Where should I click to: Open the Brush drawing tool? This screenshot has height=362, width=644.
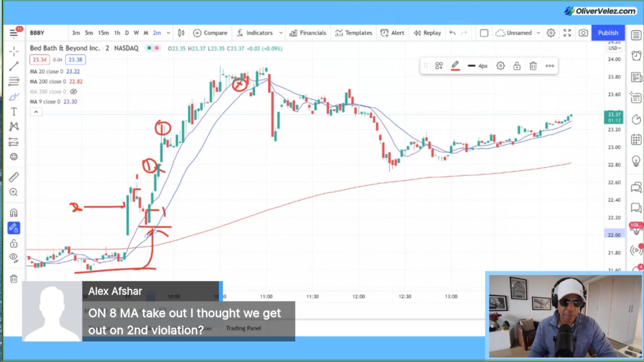13,96
